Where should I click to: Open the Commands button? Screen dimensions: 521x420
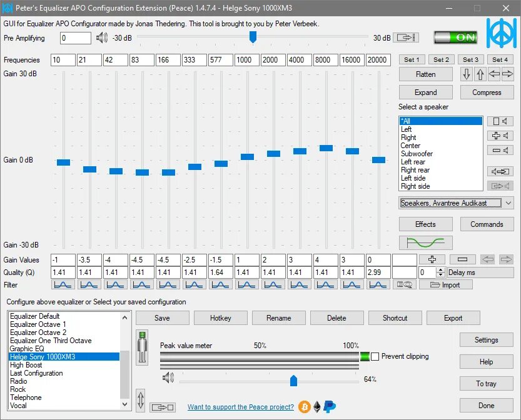tap(487, 224)
